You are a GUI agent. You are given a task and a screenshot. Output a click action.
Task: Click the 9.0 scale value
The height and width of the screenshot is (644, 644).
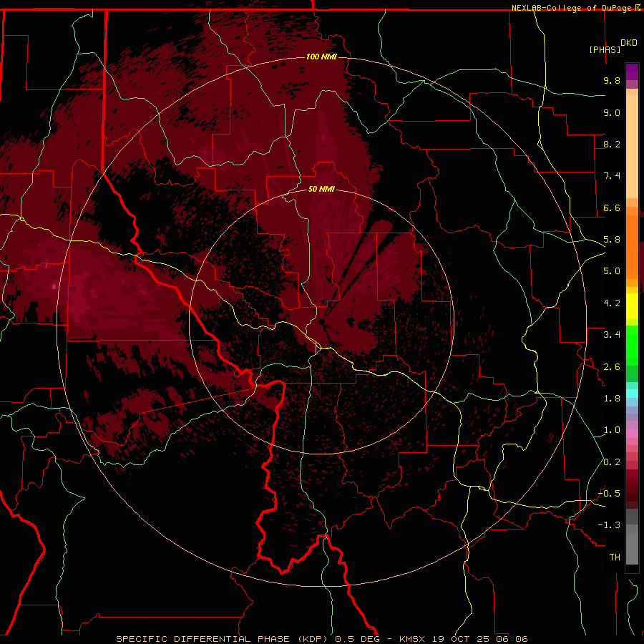click(612, 112)
